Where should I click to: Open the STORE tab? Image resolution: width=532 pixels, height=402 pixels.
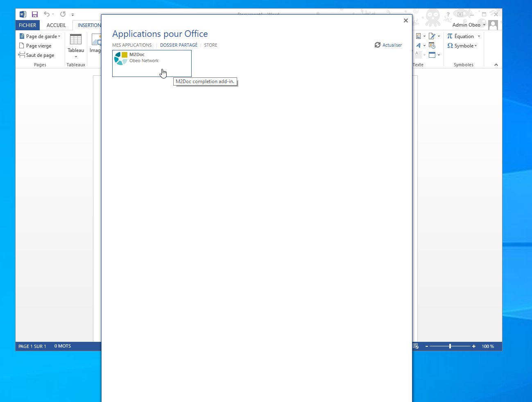(x=211, y=45)
